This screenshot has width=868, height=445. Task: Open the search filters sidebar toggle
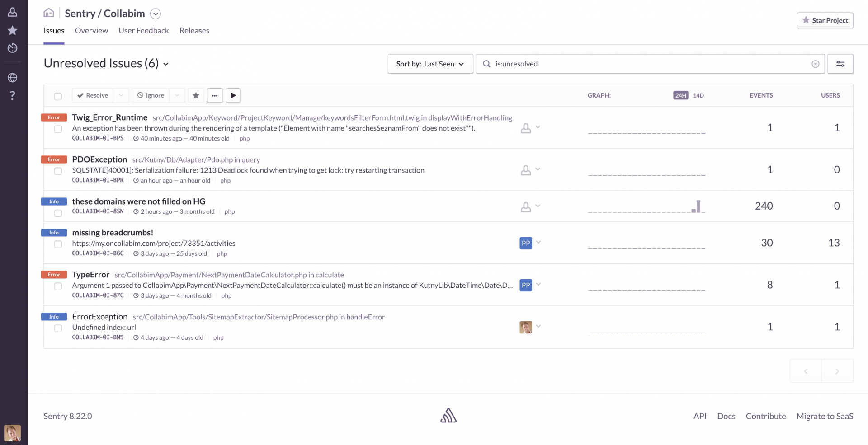pos(840,64)
